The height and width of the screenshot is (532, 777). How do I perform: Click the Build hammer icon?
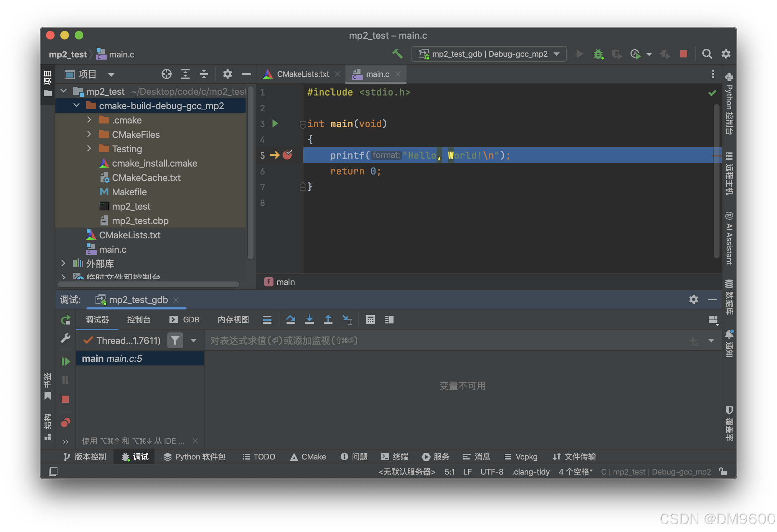click(397, 54)
